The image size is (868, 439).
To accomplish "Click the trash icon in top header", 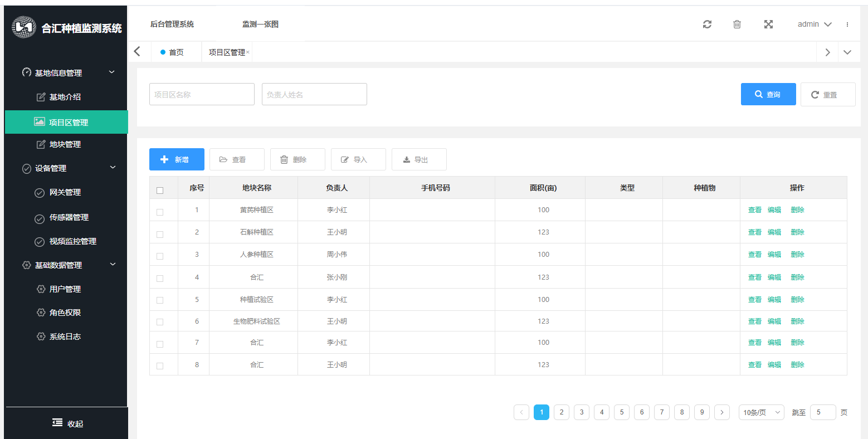I will [737, 24].
